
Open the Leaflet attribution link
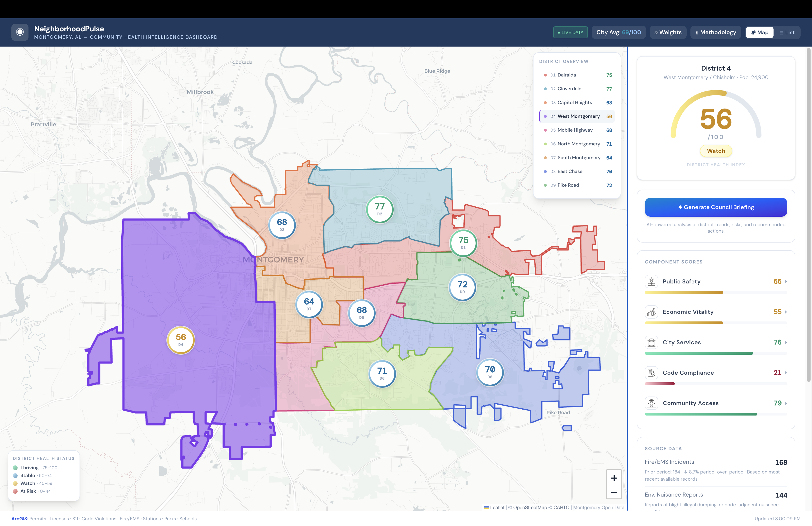pos(494,507)
